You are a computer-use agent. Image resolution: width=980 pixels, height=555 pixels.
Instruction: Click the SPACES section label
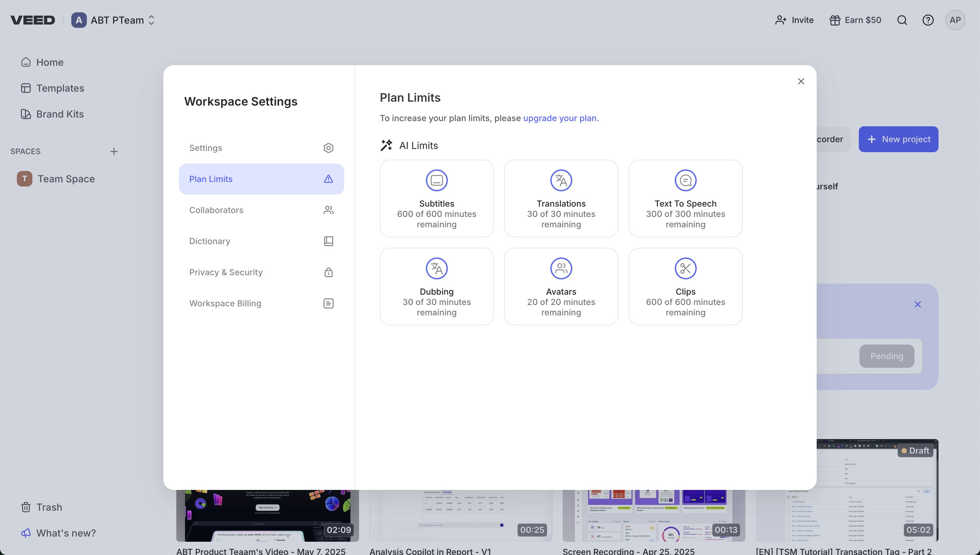[26, 151]
